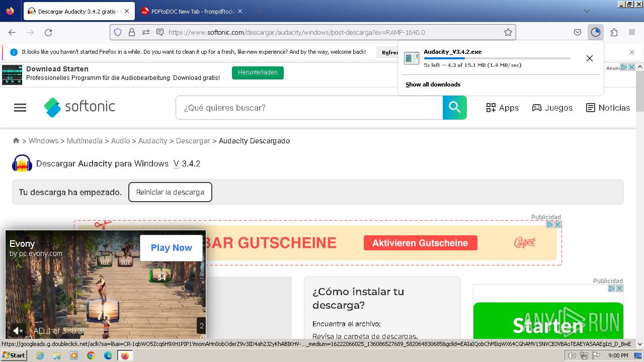
Task: Click the Herunterladen ad button
Action: point(258,73)
